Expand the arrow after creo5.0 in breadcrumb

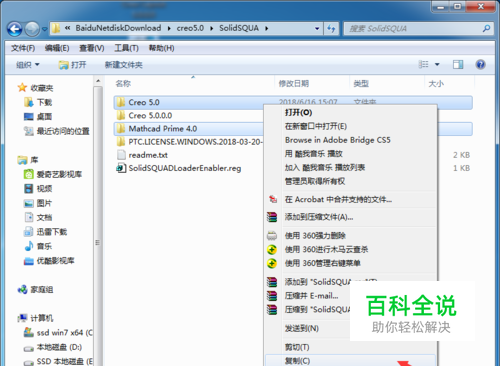coord(211,29)
